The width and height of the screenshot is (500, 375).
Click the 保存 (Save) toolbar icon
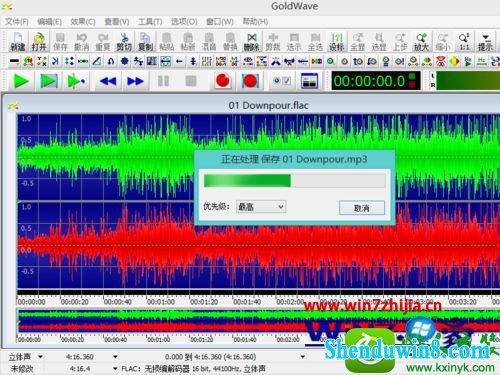(x=60, y=42)
